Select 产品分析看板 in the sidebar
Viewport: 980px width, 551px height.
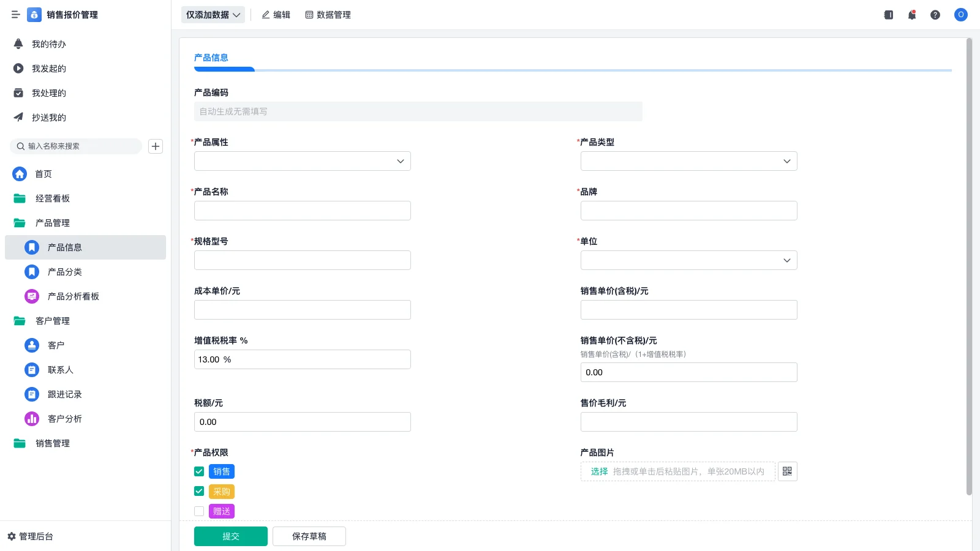coord(85,296)
